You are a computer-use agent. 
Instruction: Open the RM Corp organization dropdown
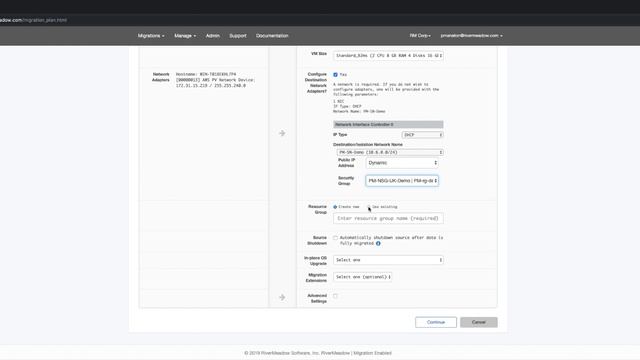click(x=420, y=36)
